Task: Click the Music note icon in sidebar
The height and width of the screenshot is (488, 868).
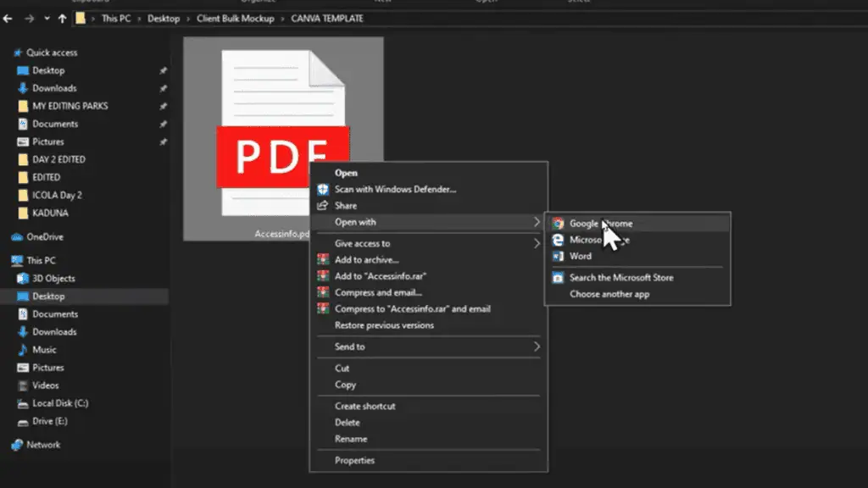Action: pos(23,350)
